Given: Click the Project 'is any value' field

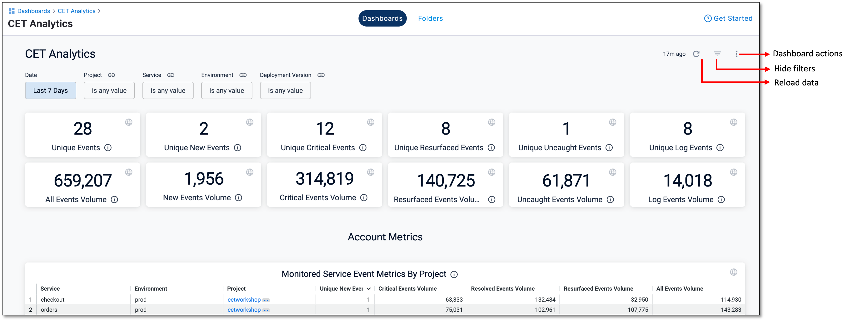Looking at the screenshot, I should (109, 90).
